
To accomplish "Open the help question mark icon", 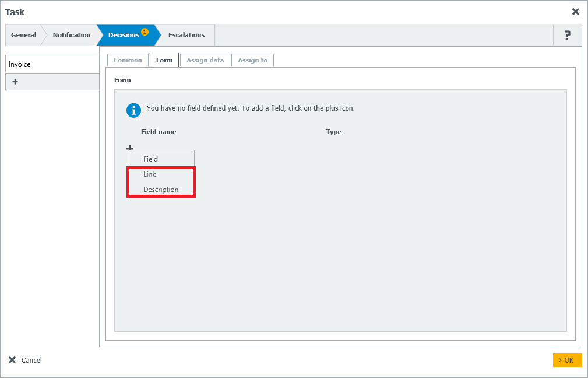I will coord(567,35).
